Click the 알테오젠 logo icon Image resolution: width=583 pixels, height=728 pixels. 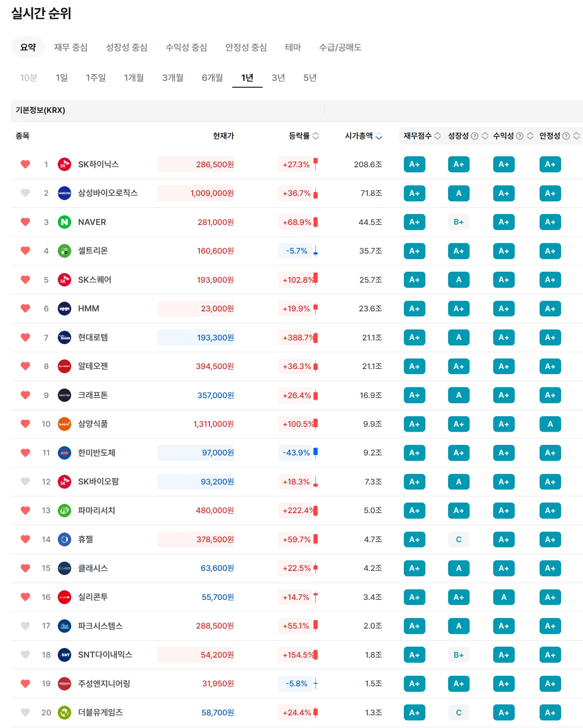(x=64, y=366)
